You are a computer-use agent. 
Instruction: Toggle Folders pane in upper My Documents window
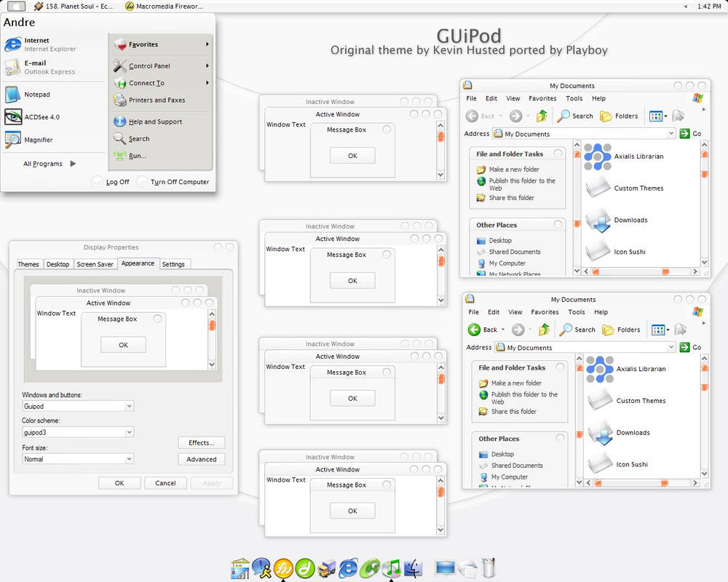[x=619, y=116]
